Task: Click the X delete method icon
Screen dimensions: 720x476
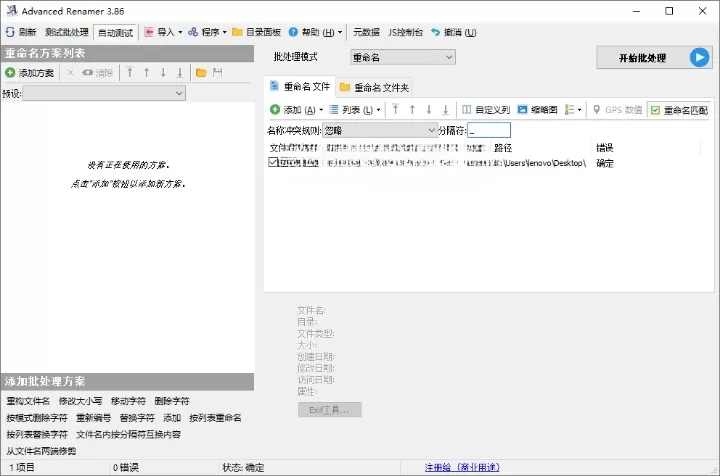Action: 70,73
